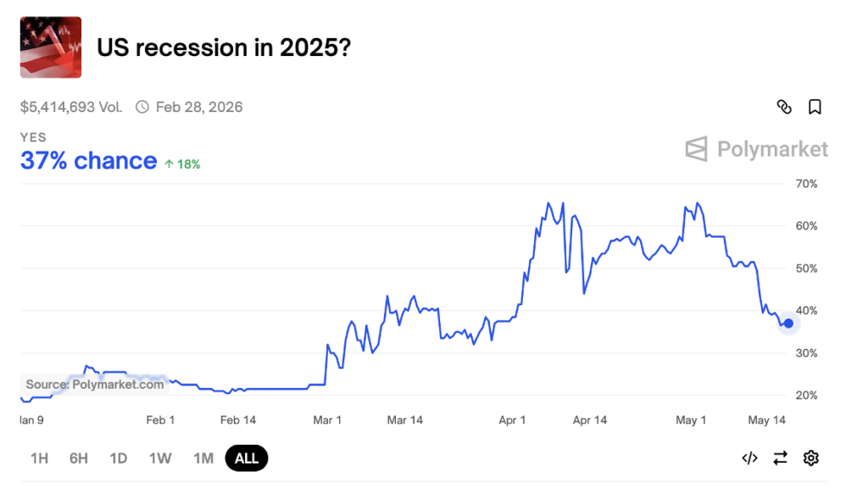The width and height of the screenshot is (868, 494).
Task: Open chart settings gear
Action: (x=811, y=458)
